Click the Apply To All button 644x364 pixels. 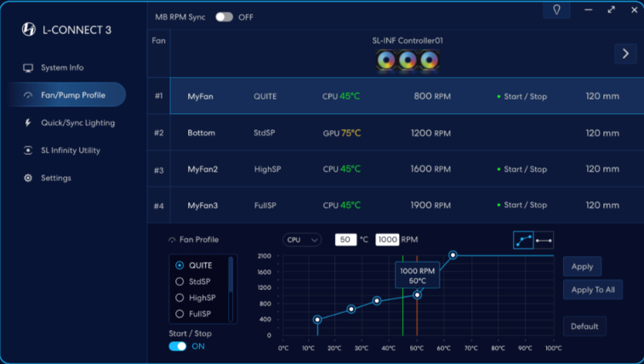tap(593, 290)
